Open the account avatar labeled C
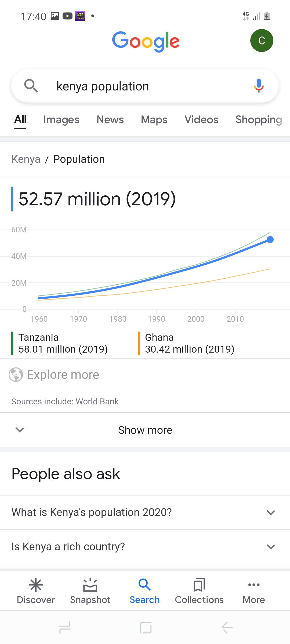Image resolution: width=290 pixels, height=644 pixels. [x=262, y=41]
